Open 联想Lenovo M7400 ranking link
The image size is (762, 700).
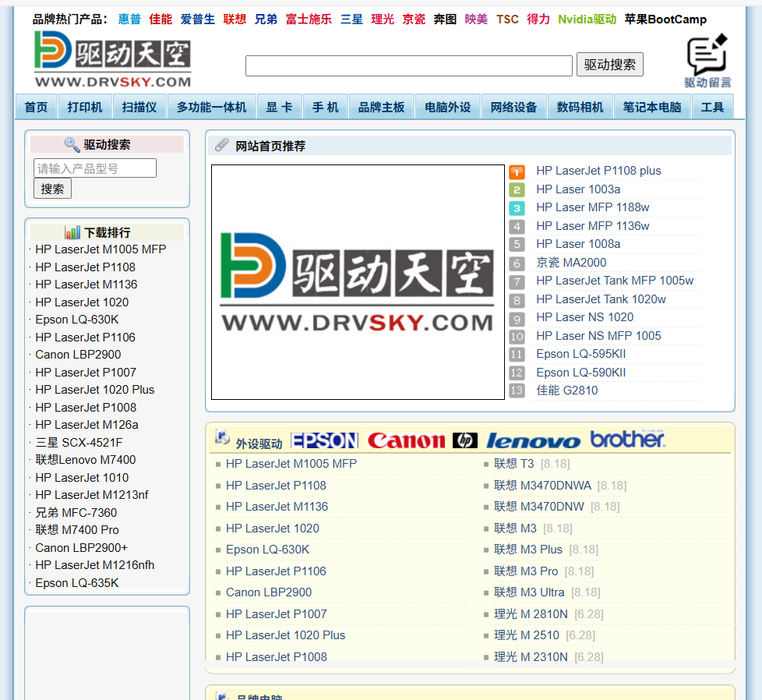pyautogui.click(x=86, y=460)
